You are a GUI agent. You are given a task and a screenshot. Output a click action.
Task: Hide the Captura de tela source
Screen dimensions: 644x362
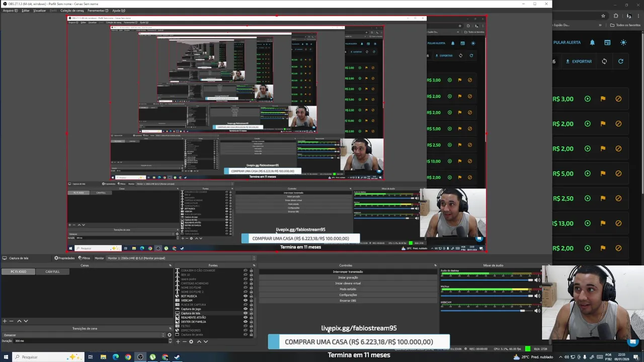246,313
